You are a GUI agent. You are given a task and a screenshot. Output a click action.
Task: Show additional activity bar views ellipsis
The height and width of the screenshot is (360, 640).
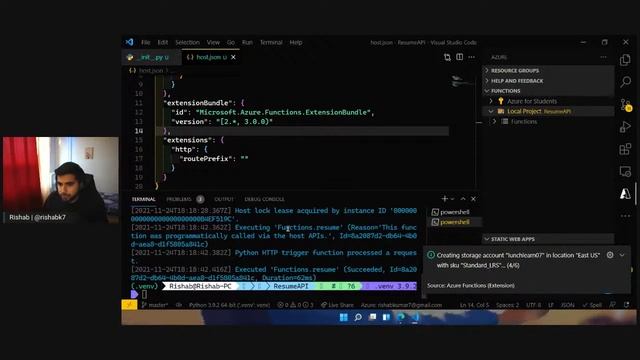coord(625,216)
